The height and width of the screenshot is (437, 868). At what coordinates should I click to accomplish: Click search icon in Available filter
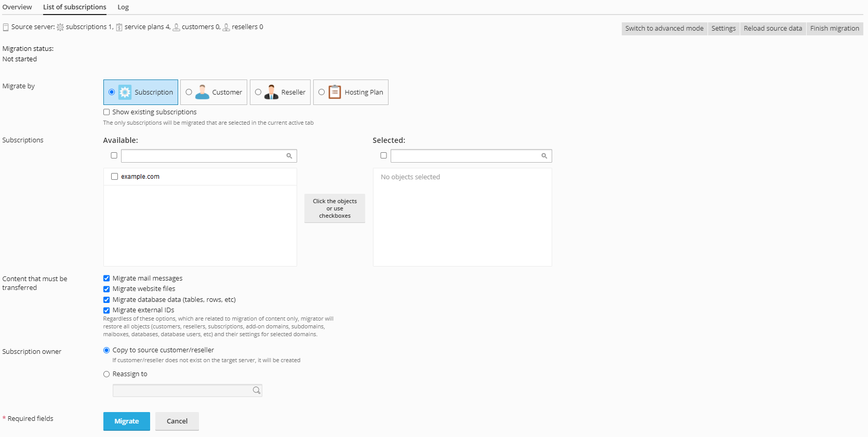pos(289,156)
